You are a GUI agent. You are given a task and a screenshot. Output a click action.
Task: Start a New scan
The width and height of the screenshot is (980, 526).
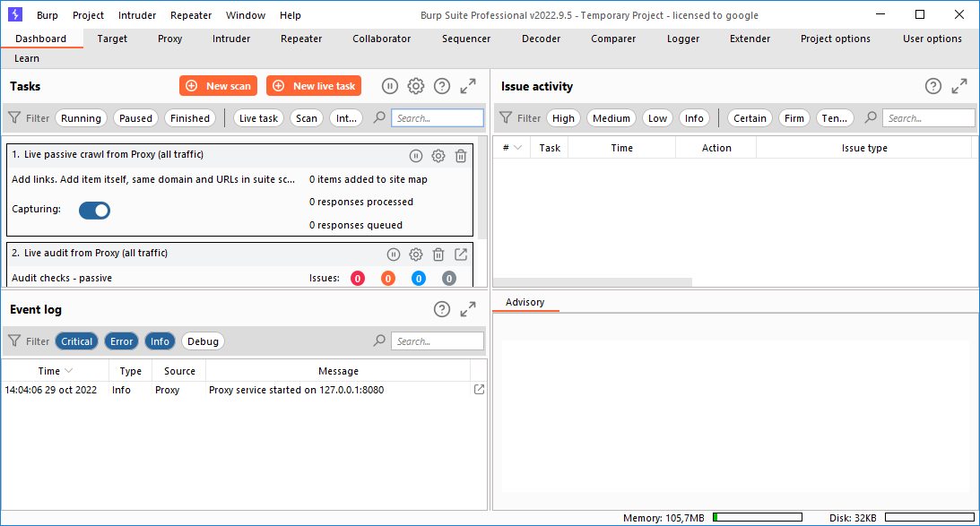(218, 86)
